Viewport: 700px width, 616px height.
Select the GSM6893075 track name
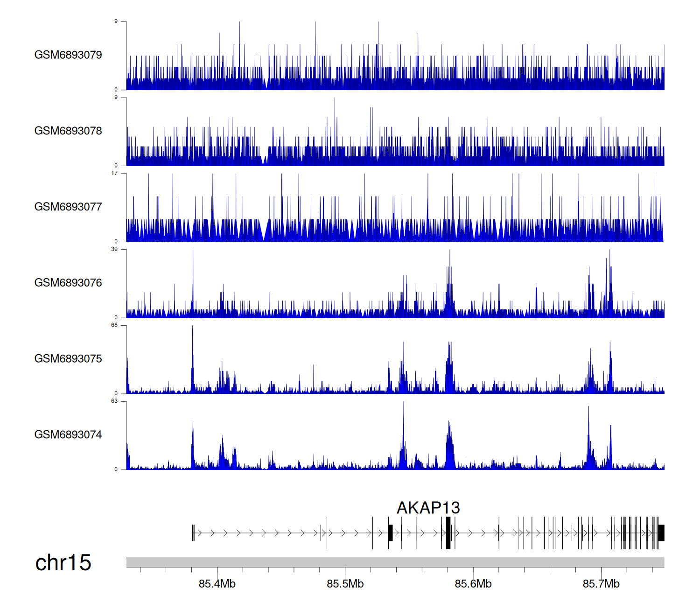click(x=68, y=359)
